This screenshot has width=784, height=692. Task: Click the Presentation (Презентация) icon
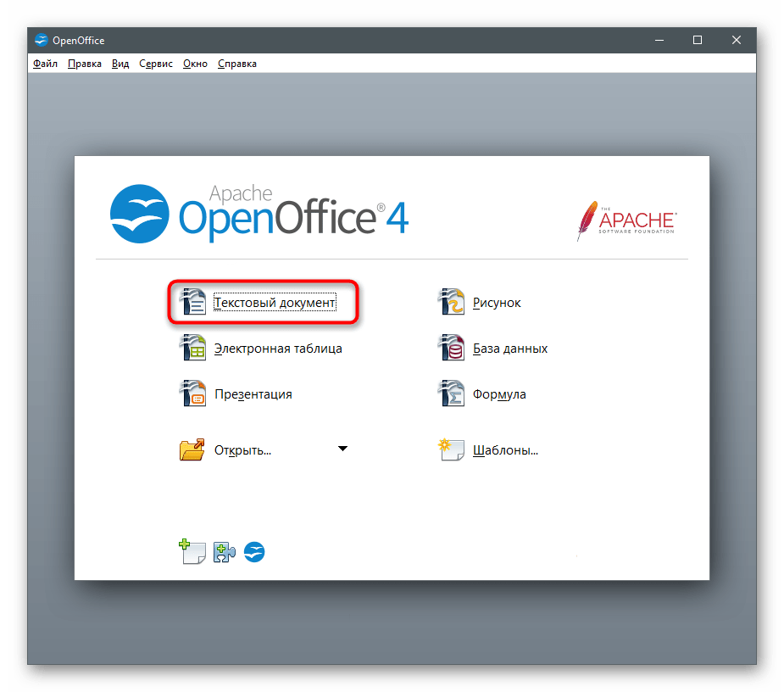(x=193, y=393)
